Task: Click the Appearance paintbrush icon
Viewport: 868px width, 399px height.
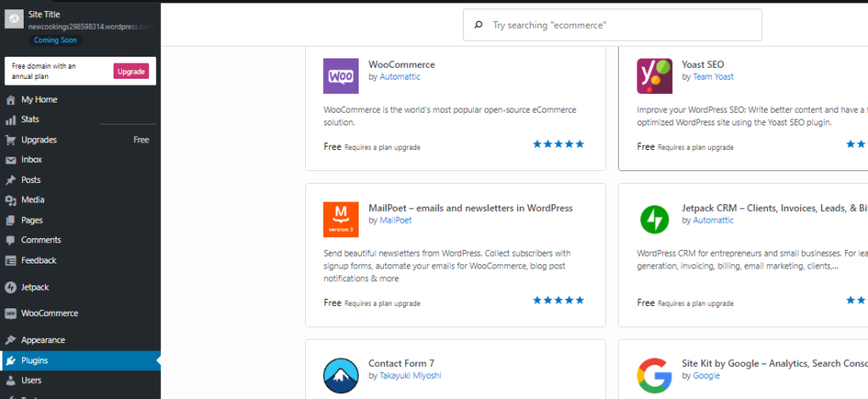Action: [x=10, y=340]
